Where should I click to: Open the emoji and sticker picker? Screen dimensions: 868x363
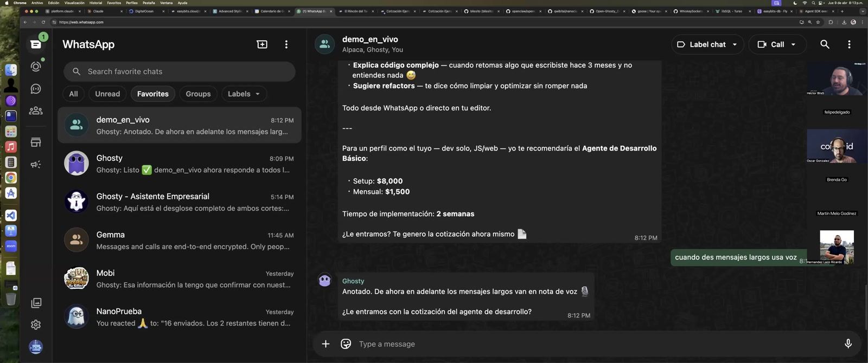tap(346, 343)
